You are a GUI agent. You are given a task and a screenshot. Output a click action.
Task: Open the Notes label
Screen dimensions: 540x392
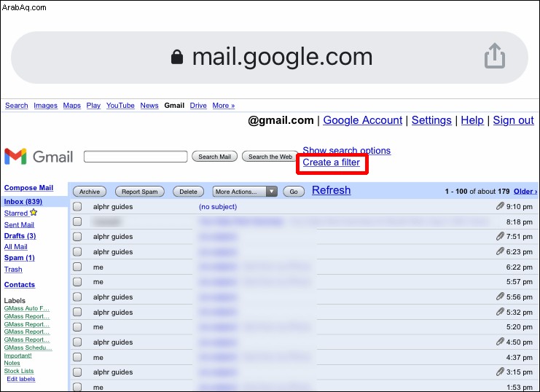click(12, 363)
